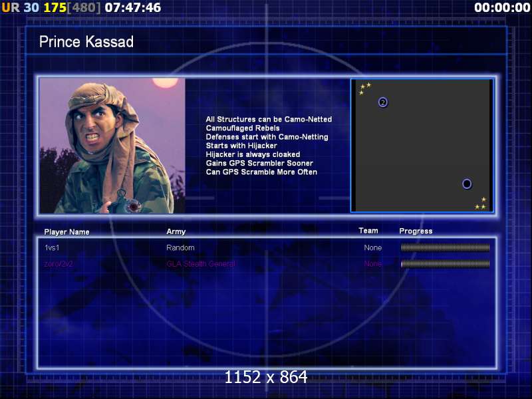Screen dimensions: 532x399
Task: Click the Army column header
Action: 176,232
